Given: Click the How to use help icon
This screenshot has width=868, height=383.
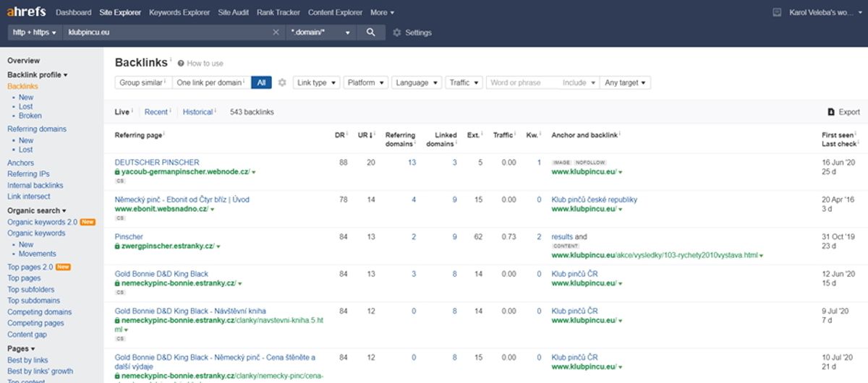Looking at the screenshot, I should coord(181,64).
